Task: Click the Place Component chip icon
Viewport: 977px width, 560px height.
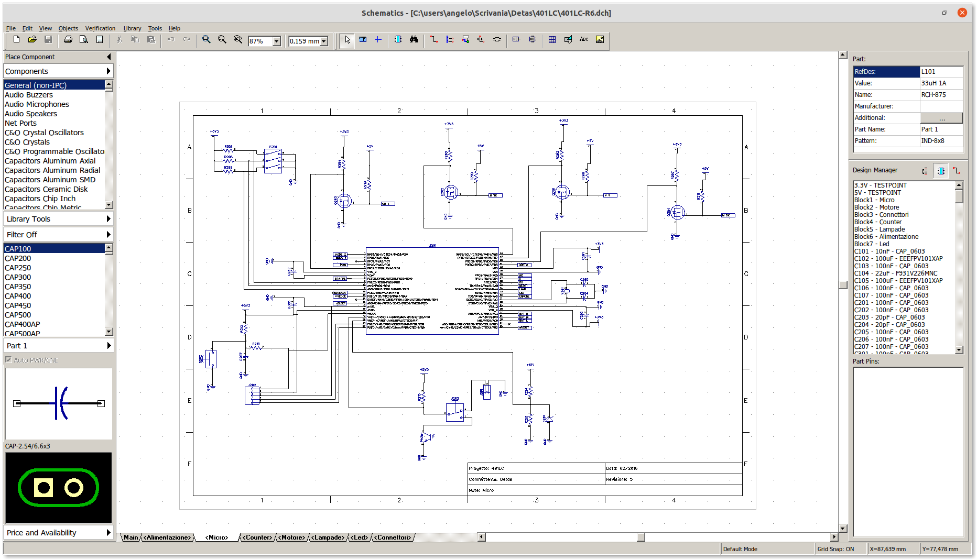Action: coord(398,40)
